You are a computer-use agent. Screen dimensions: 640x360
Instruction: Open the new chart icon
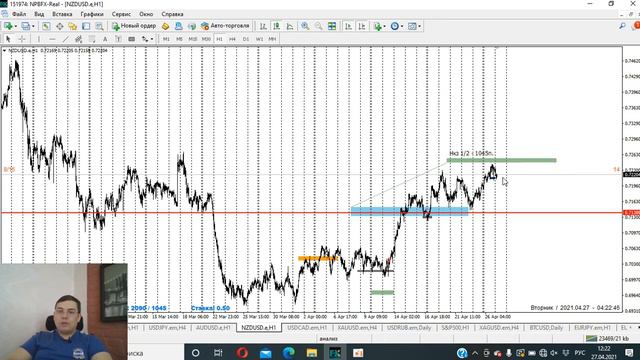pos(8,26)
